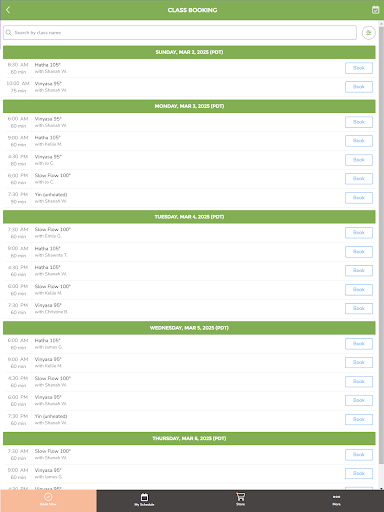Book Wednesday 4:30 PM Slow Flow class
The image size is (384, 512).
click(x=359, y=381)
